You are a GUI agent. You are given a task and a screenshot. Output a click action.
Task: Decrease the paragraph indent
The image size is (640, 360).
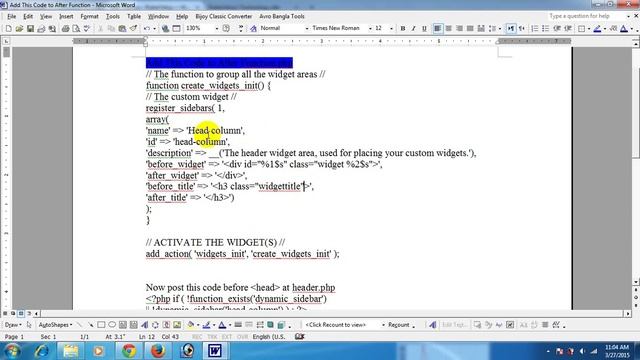[x=557, y=29]
